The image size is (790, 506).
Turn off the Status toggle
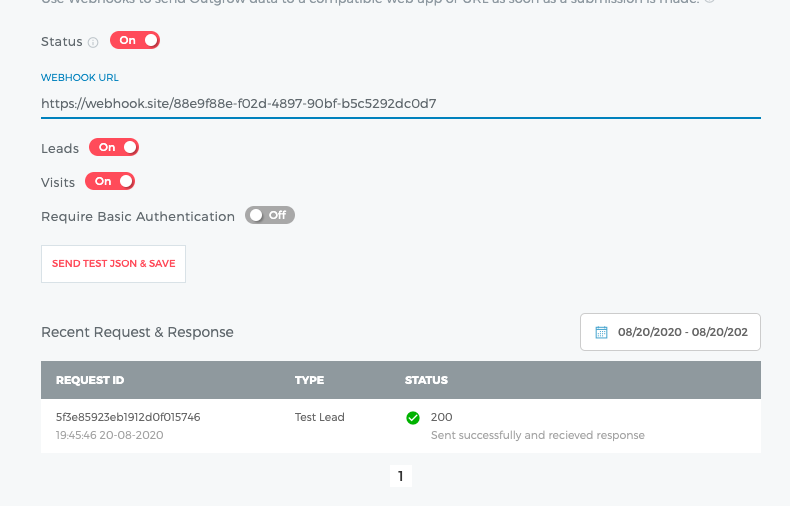(x=135, y=40)
